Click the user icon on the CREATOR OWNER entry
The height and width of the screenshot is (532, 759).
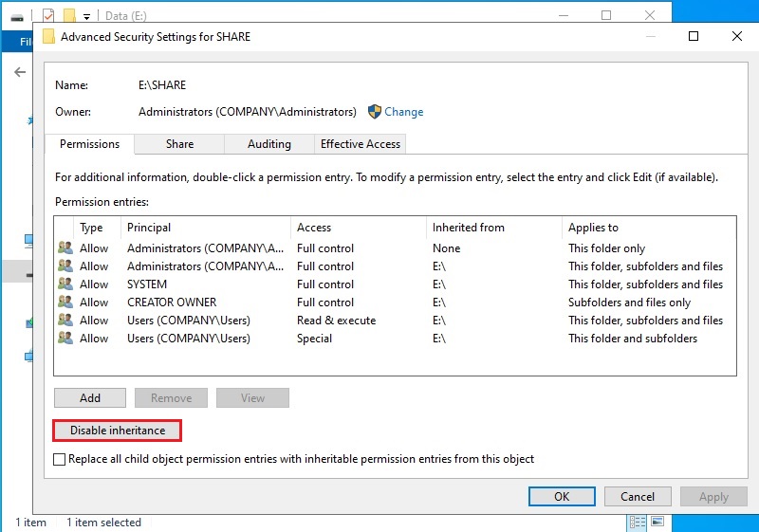65,303
